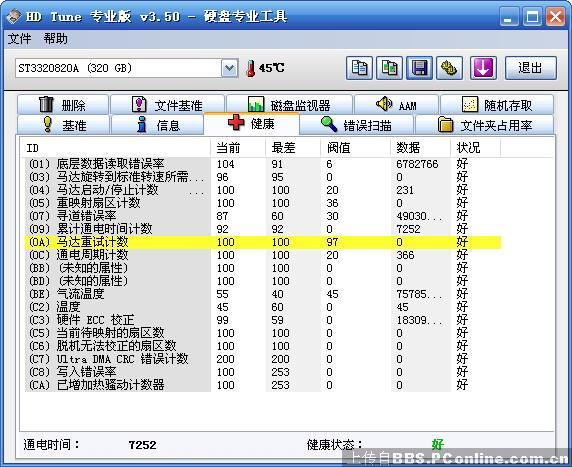Click the purple download arrow icon
This screenshot has height=467, width=572.
pyautogui.click(x=483, y=68)
